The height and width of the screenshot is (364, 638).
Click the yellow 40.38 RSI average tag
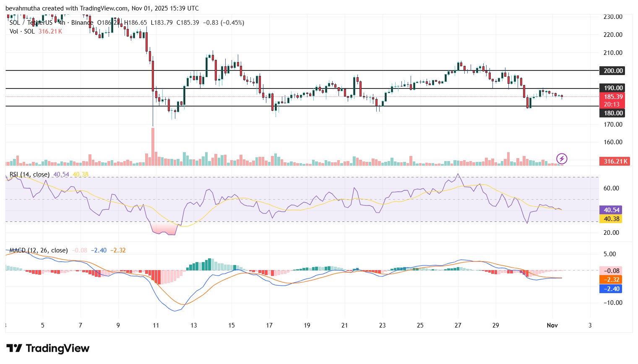pos(611,218)
